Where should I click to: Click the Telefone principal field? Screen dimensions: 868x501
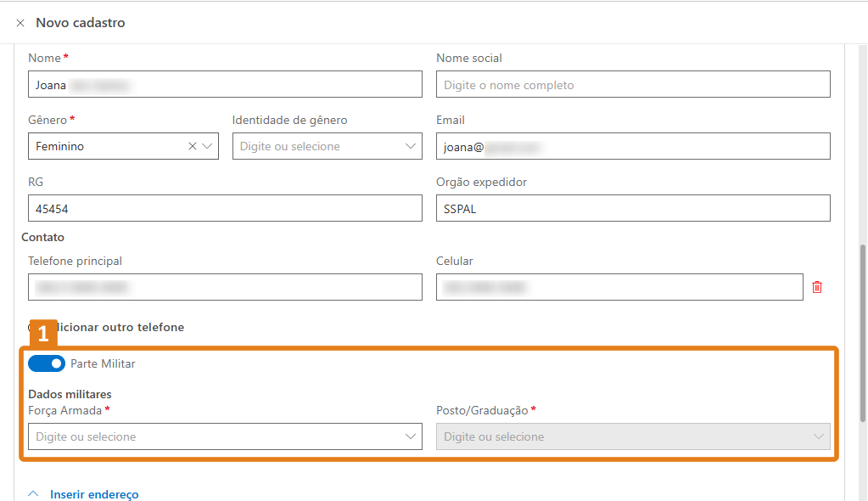point(225,287)
